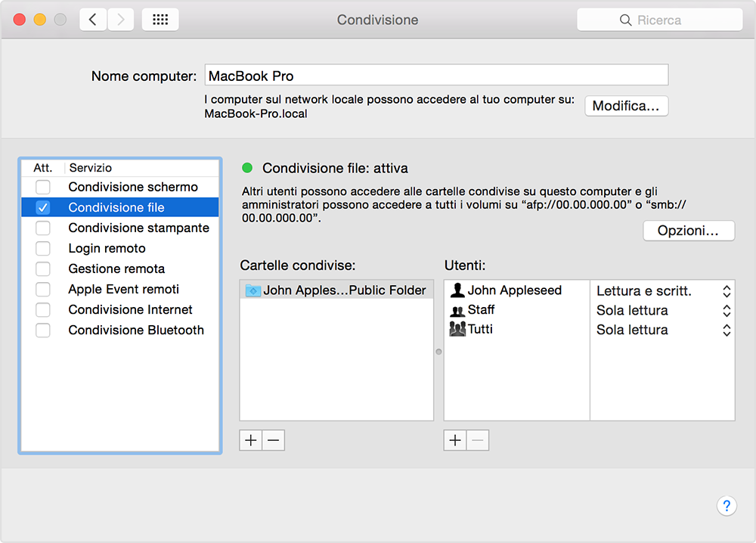This screenshot has height=543, width=756.
Task: Click the Public Folder blue folder icon
Action: point(253,290)
